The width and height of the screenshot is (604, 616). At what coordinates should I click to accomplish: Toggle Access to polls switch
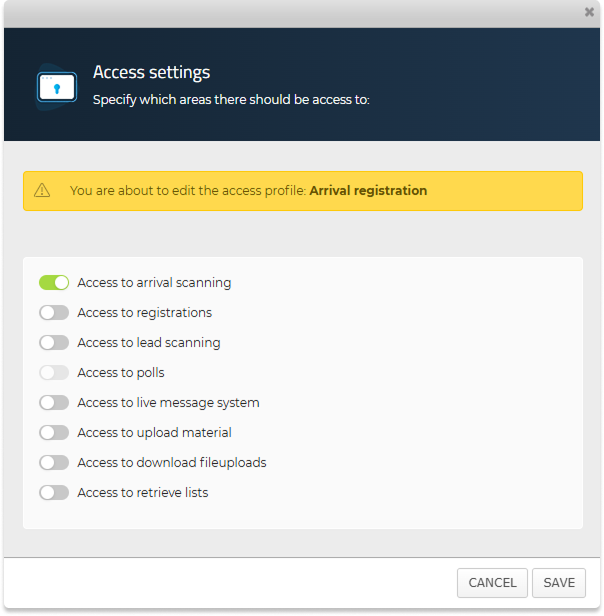coord(54,373)
